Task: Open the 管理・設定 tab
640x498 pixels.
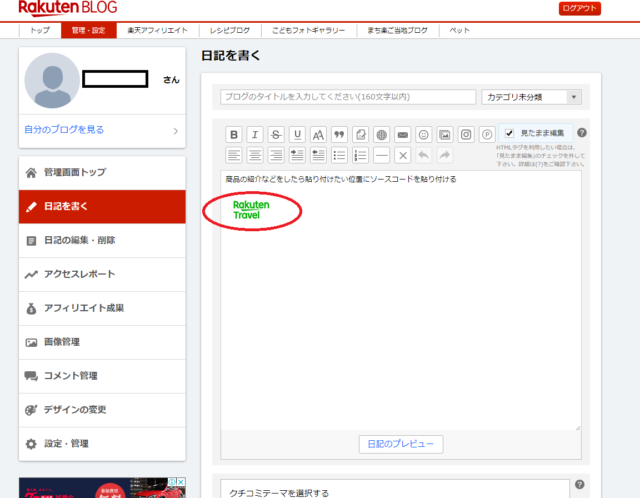Action: [x=89, y=30]
